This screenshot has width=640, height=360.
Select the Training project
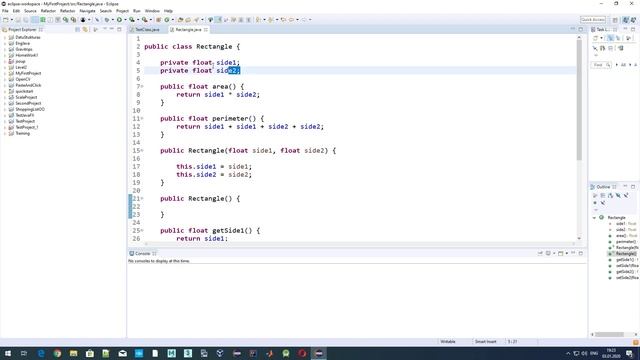coord(22,133)
